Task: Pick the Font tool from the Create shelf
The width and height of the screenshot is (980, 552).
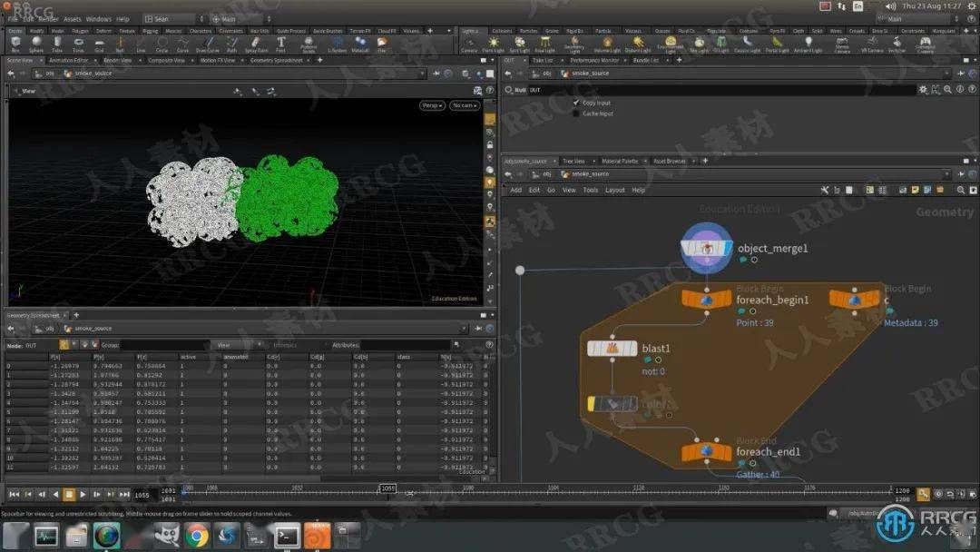Action: (280, 44)
